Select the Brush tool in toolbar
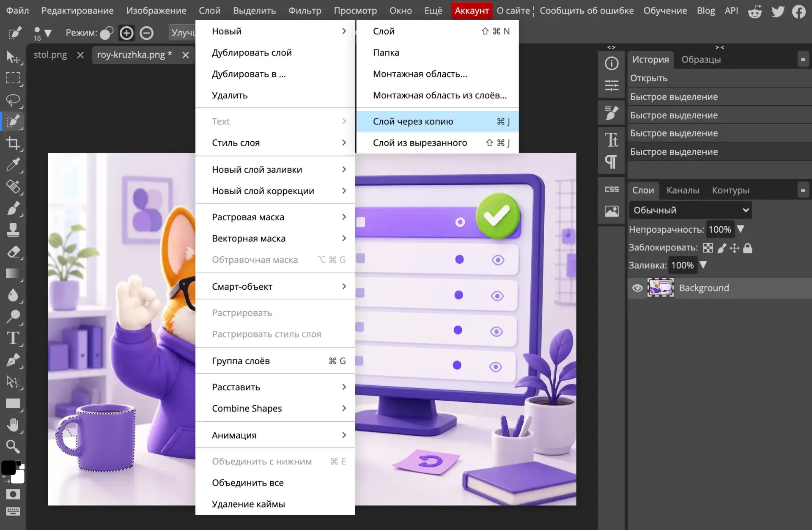Screen dimensions: 812x530 click(x=13, y=209)
